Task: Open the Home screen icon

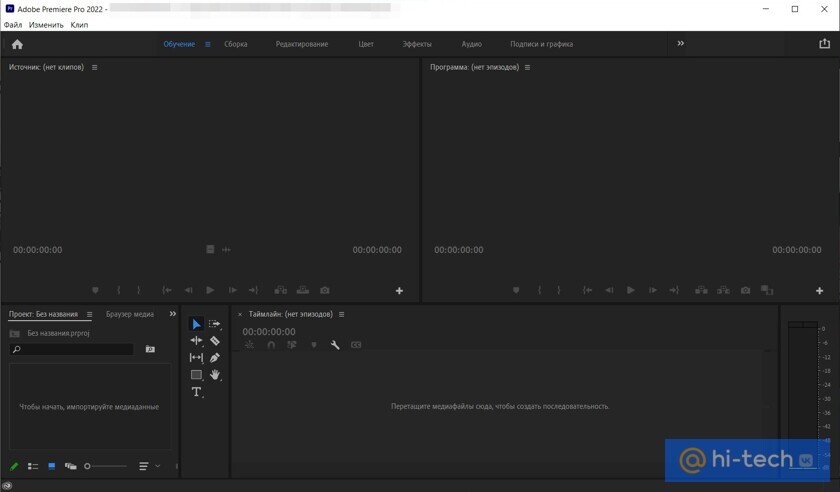Action: pos(17,44)
